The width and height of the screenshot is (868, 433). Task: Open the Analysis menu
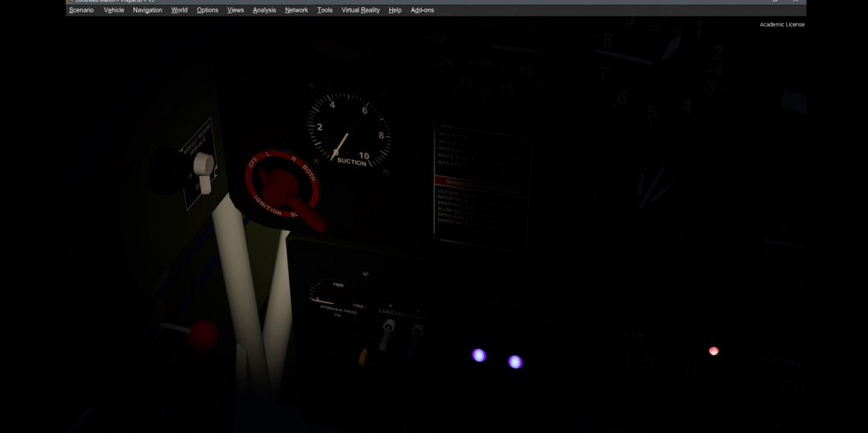coord(264,10)
